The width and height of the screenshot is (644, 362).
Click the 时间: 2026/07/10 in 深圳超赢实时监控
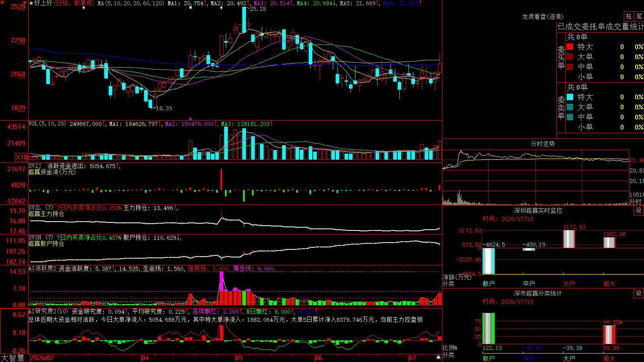(x=508, y=219)
